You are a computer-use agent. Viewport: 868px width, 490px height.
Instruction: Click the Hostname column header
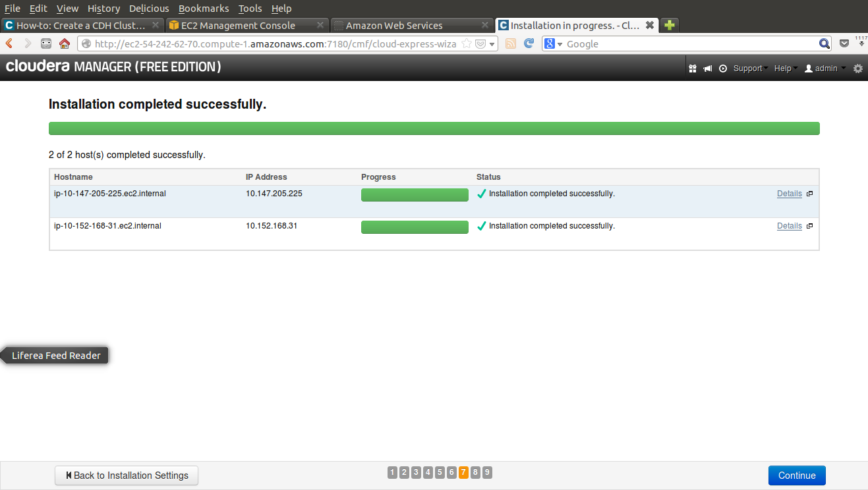coord(73,177)
